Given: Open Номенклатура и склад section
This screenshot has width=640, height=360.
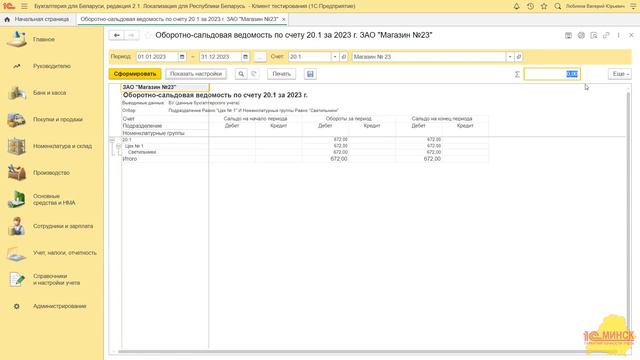Looking at the screenshot, I should (62, 146).
